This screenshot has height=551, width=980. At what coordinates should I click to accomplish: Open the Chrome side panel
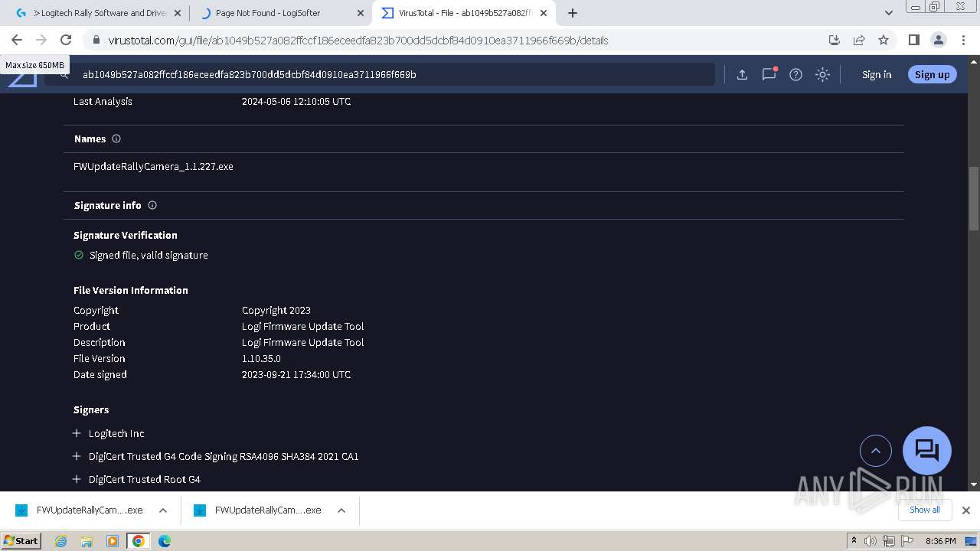[x=913, y=40]
